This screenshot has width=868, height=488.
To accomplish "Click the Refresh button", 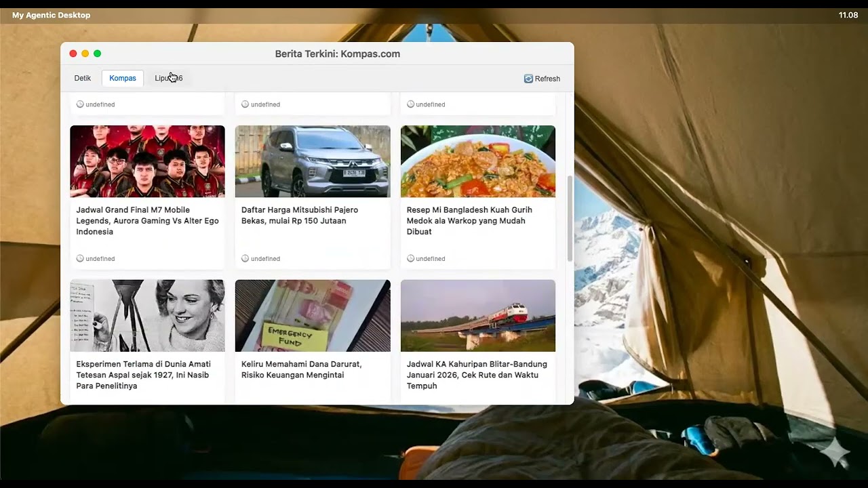I will coord(542,79).
